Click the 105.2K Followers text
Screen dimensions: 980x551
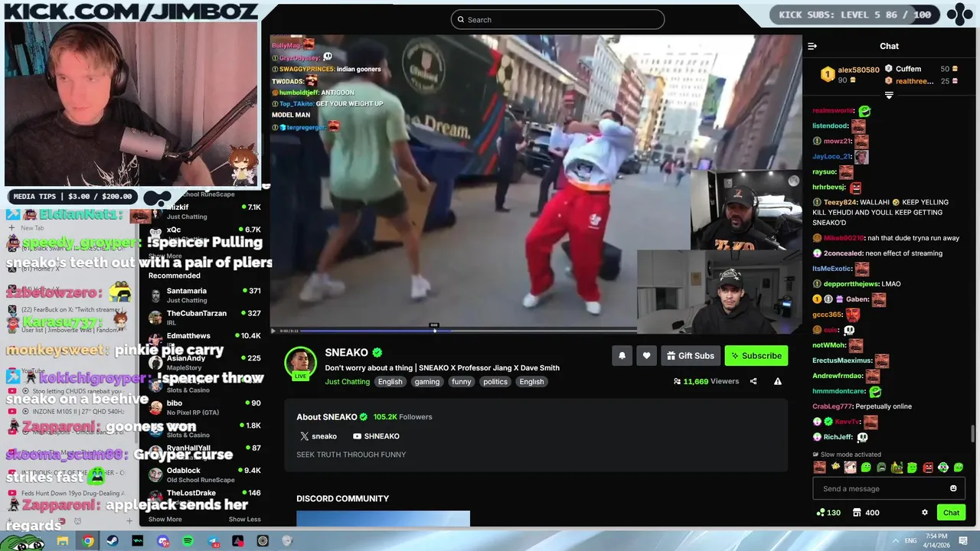coord(403,417)
